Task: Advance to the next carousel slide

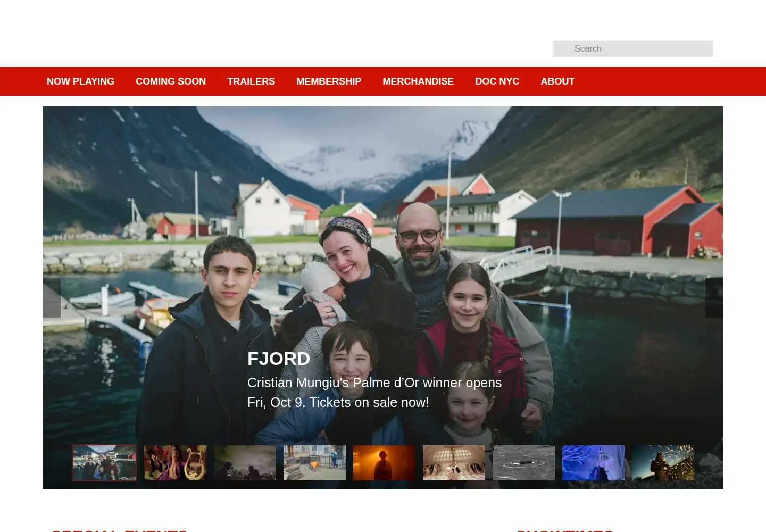Action: point(714,298)
